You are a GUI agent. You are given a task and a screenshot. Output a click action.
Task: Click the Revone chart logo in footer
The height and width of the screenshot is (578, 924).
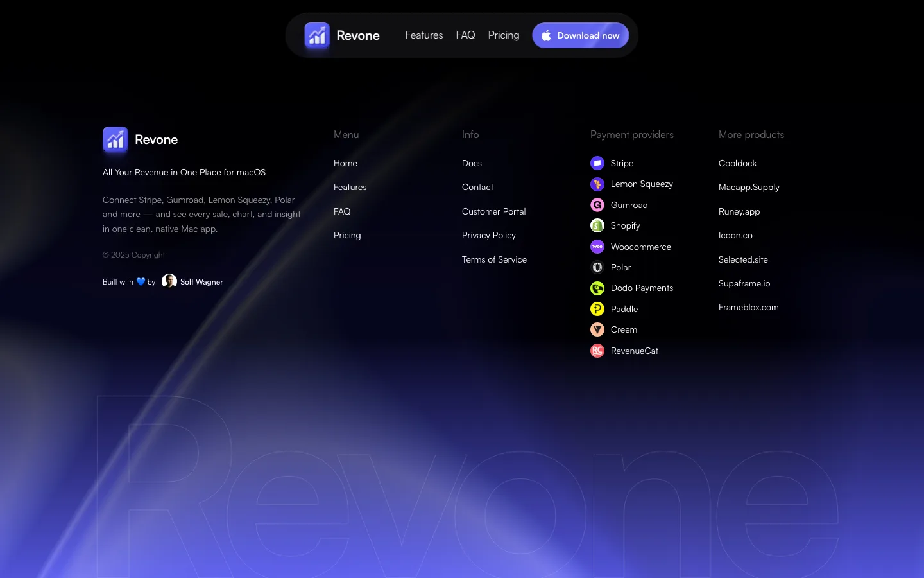pos(116,139)
